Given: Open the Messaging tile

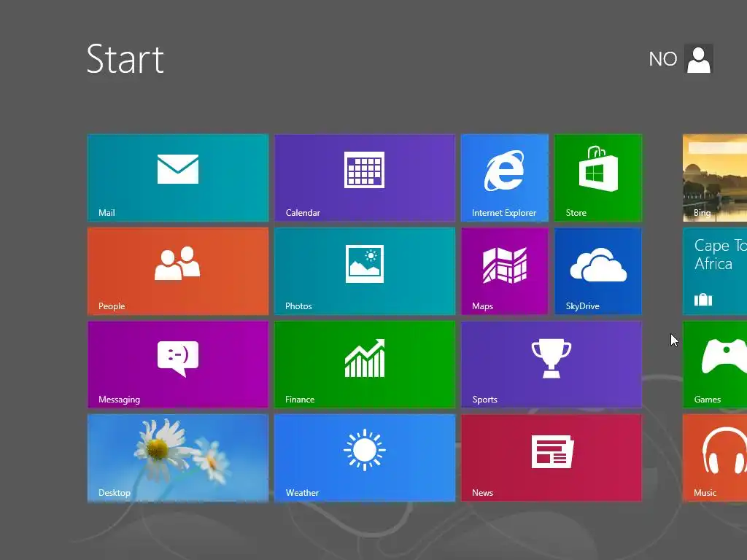Looking at the screenshot, I should (178, 365).
